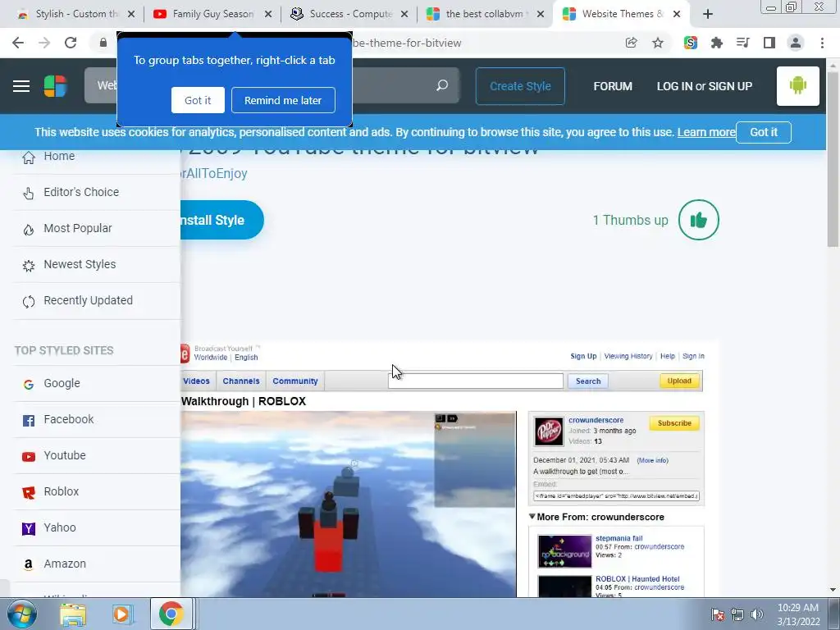Image resolution: width=840 pixels, height=630 pixels.
Task: Bookmark this page with the star
Action: click(658, 43)
